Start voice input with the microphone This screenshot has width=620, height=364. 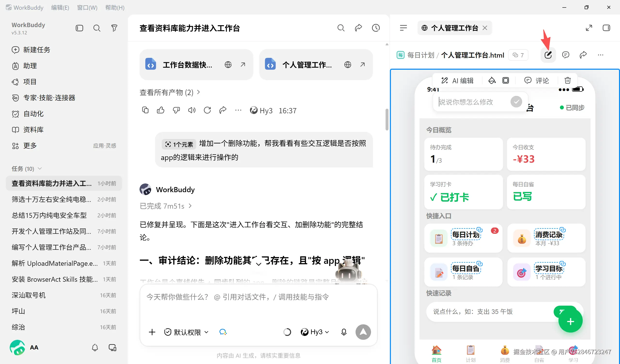click(344, 332)
